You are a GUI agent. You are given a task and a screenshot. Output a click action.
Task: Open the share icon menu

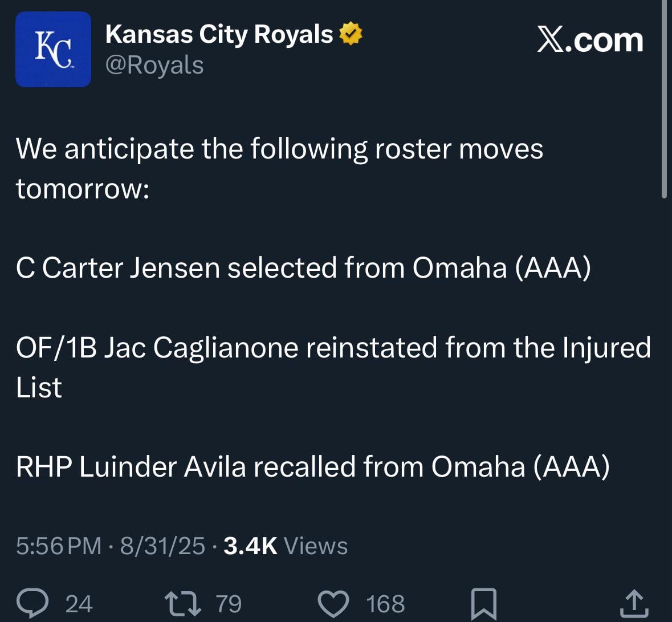pos(634,604)
